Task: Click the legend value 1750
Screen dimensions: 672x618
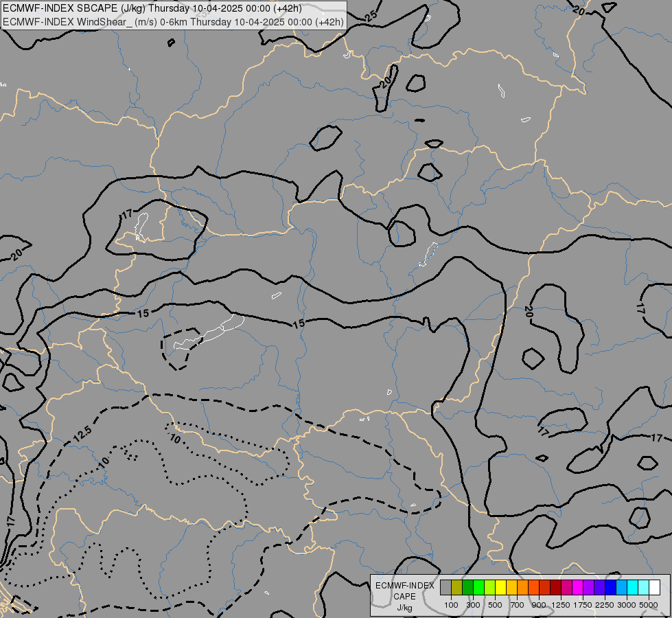Action: pyautogui.click(x=583, y=605)
